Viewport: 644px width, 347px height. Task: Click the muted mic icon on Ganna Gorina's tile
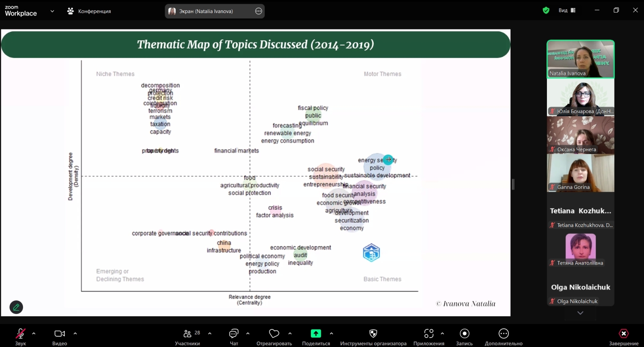tap(552, 187)
